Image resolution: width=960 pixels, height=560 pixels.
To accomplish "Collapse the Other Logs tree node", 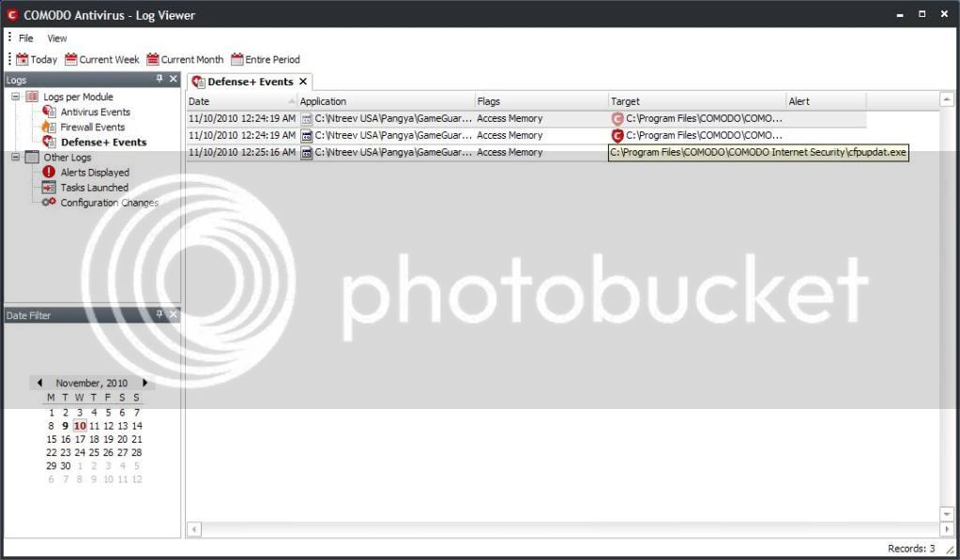I will click(x=16, y=158).
